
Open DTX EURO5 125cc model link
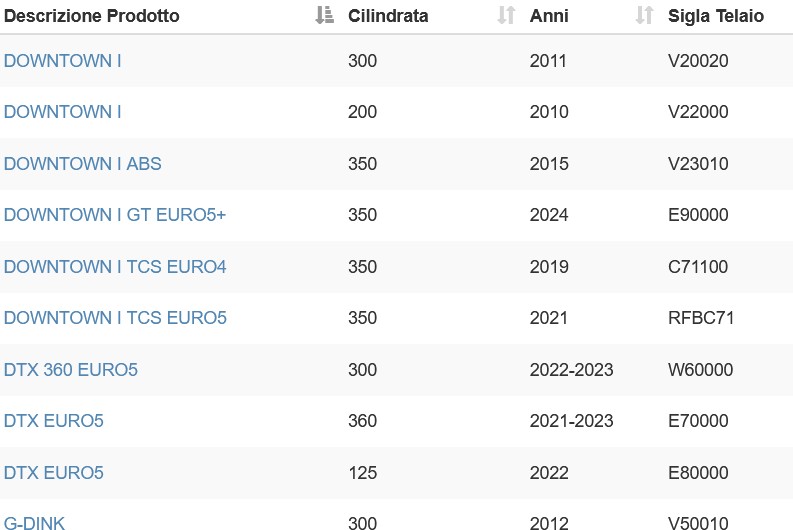53,473
